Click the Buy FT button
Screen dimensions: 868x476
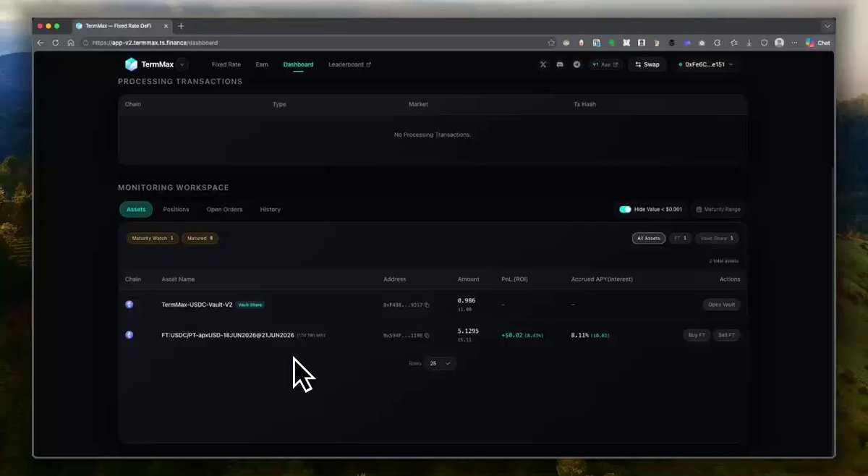tap(697, 335)
